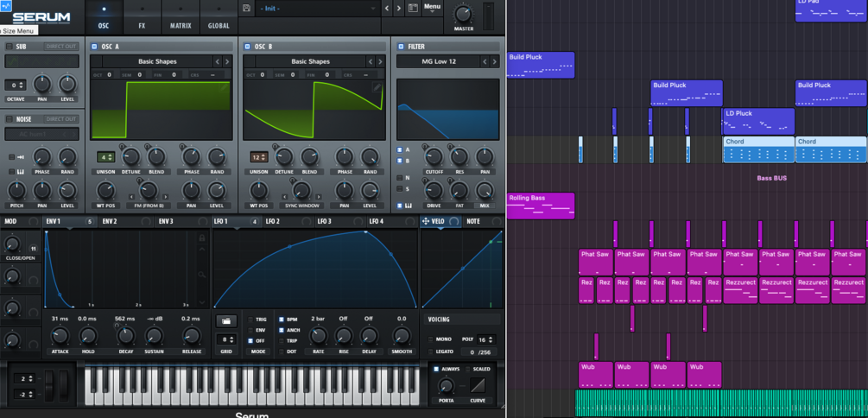Viewport: 868px width, 418px height.
Task: Click the ENV 1 ATTACK knob
Action: pos(60,336)
